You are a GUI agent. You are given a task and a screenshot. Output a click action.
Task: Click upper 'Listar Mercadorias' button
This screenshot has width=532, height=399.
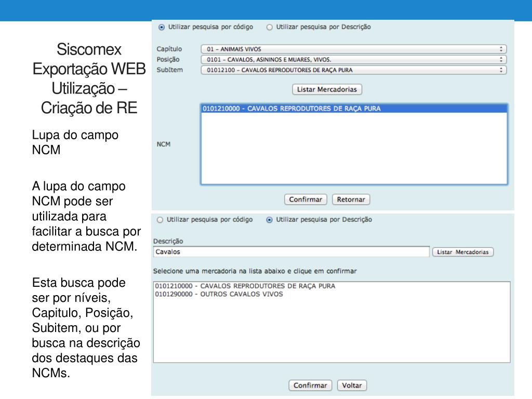pyautogui.click(x=327, y=89)
